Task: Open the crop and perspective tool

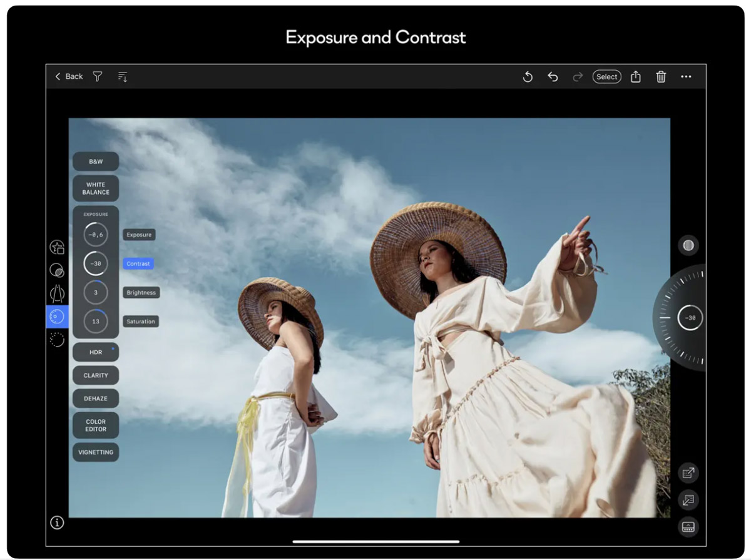Action: (x=57, y=293)
